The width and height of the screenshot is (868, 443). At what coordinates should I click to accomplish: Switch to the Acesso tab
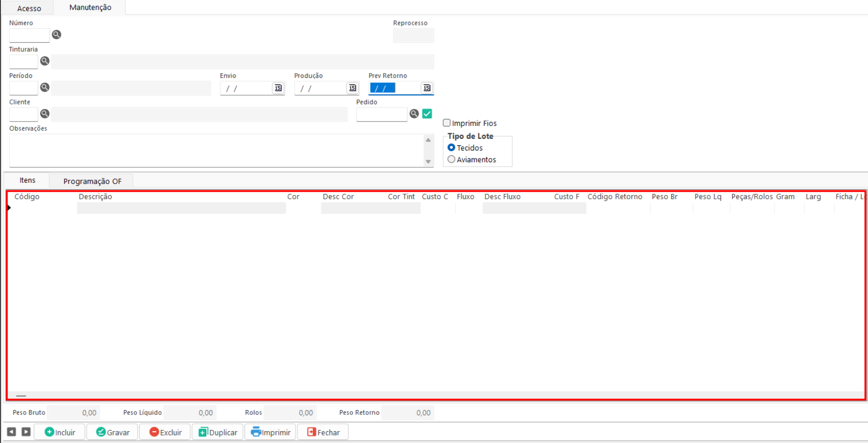click(29, 8)
